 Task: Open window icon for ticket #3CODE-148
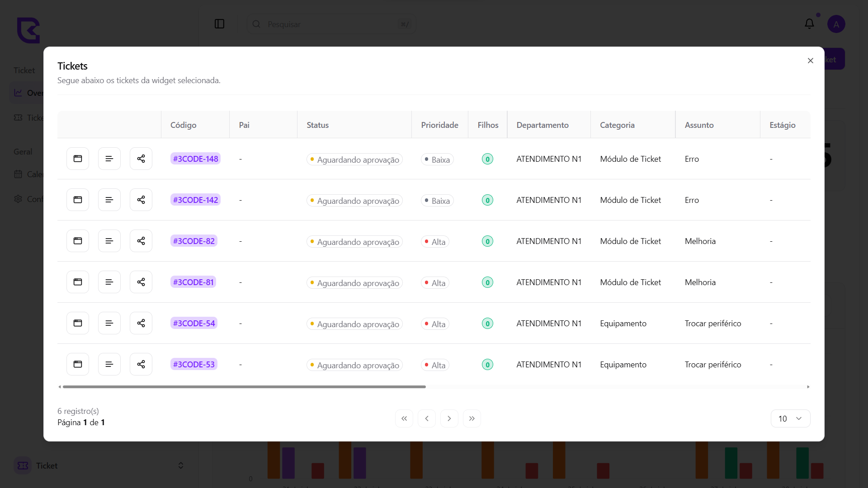click(78, 159)
